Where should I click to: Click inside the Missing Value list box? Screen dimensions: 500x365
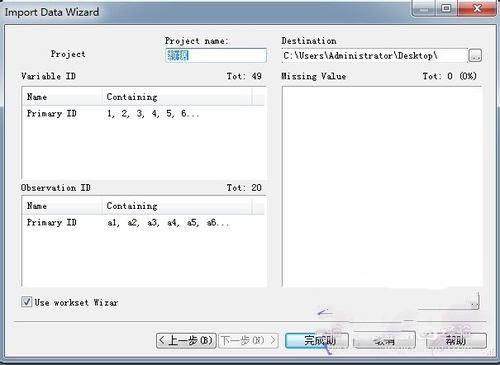coord(382,186)
